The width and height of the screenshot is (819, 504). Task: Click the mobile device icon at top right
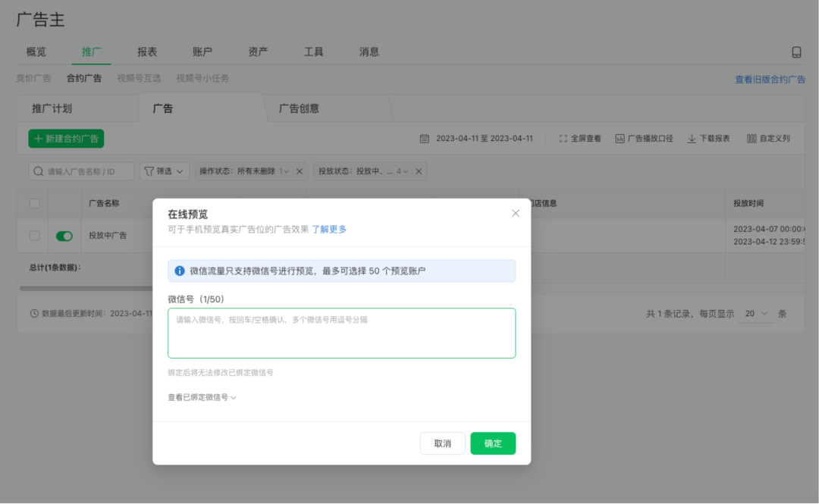coord(796,52)
